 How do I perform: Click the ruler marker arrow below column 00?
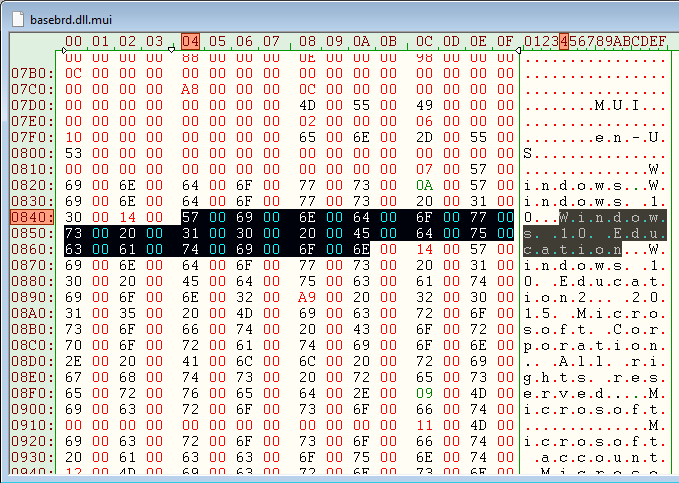64,51
